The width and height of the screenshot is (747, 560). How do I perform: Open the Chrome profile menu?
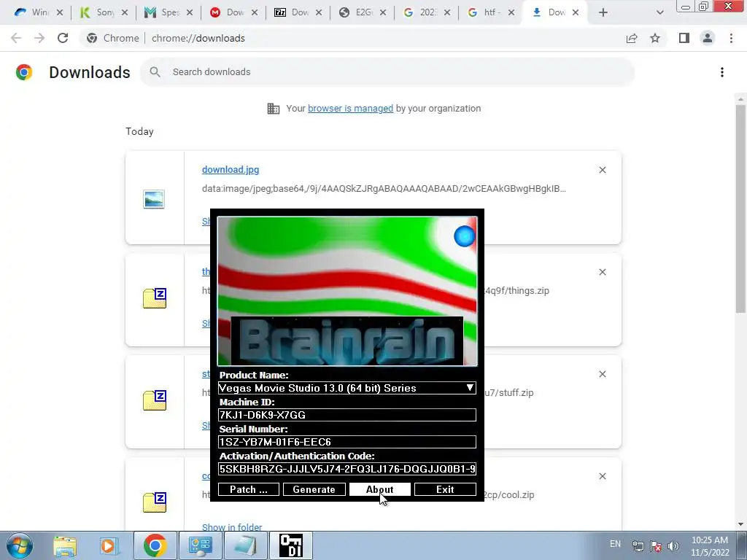708,38
